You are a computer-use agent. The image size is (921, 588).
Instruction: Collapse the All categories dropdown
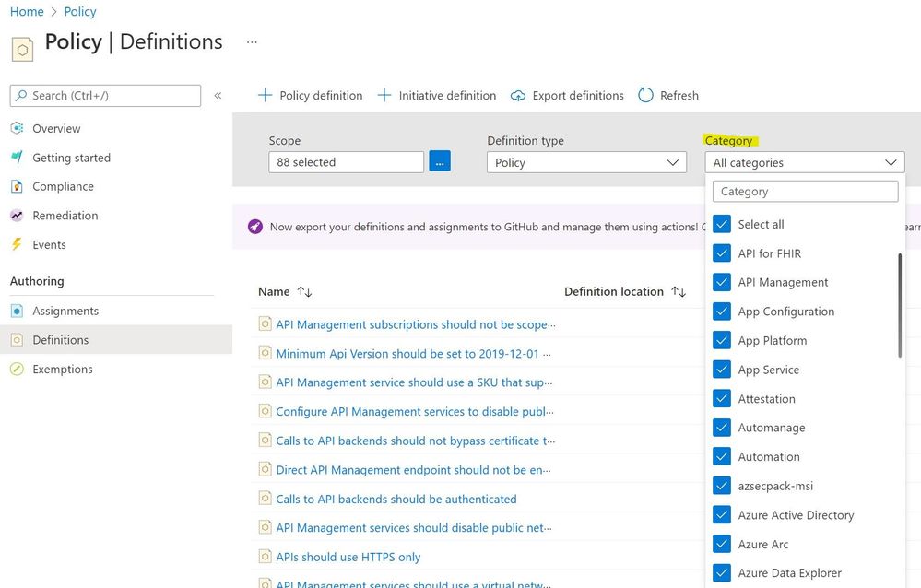(x=805, y=162)
